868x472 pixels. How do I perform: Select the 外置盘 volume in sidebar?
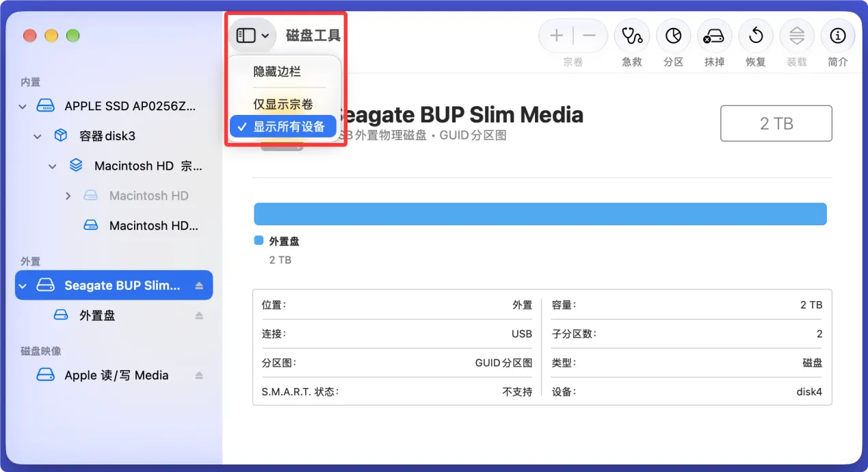[x=114, y=315]
